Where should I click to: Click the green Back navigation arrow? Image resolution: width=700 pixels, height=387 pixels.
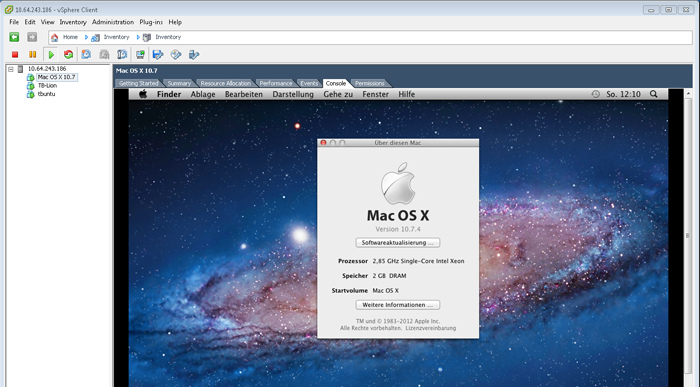pos(14,37)
